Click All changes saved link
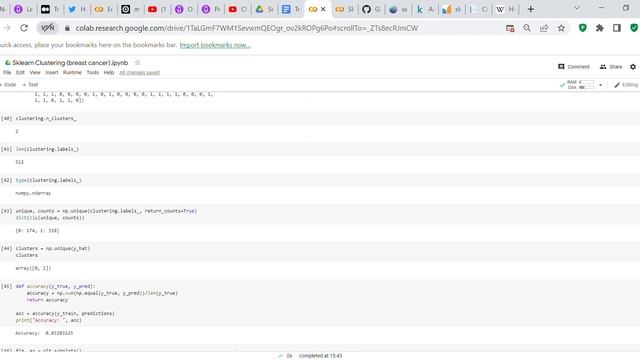This screenshot has width=640, height=360. 140,72
